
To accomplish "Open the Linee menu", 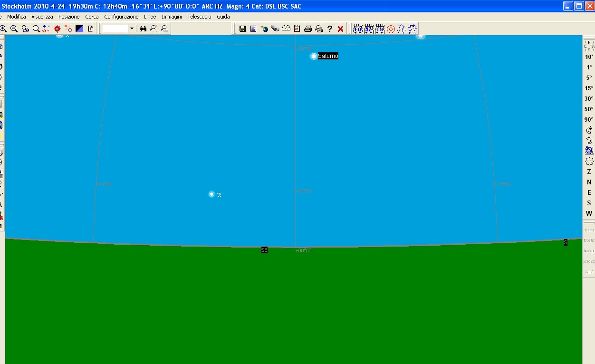I will 150,17.
